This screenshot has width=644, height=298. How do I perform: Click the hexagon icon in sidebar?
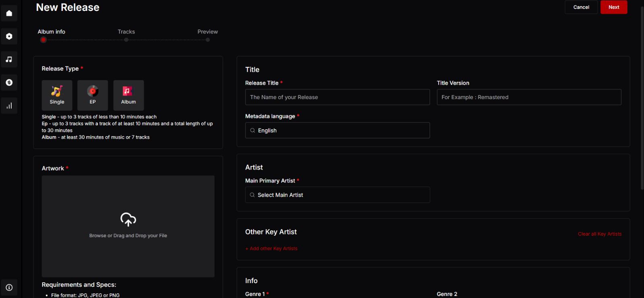coord(9,36)
